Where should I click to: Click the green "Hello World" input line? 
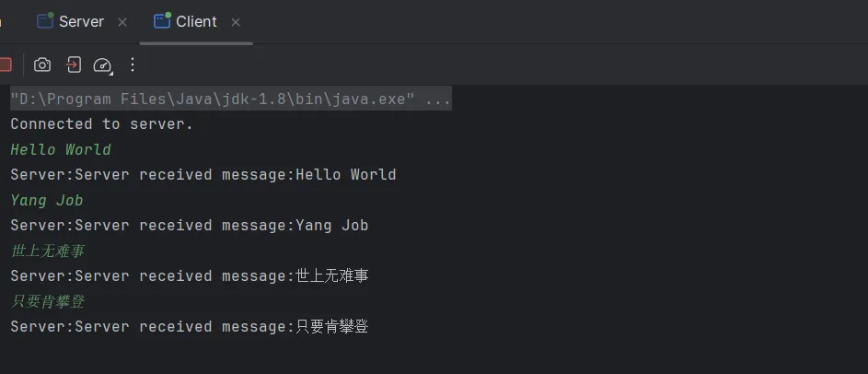pos(61,149)
